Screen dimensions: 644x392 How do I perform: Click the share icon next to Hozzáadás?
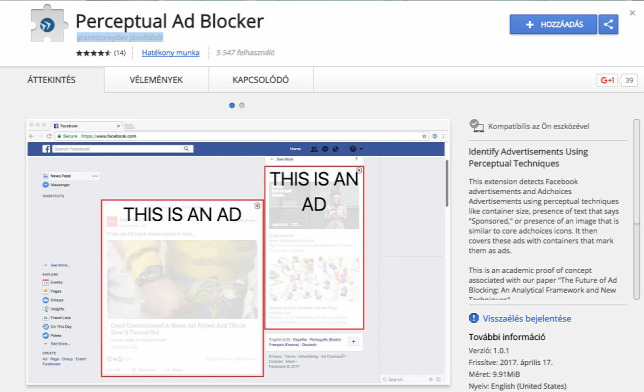[x=608, y=24]
